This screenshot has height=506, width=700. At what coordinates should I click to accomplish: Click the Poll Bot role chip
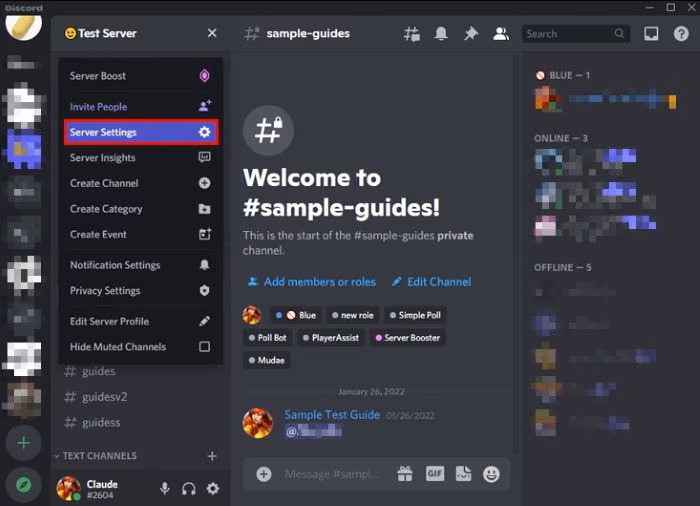(x=267, y=338)
